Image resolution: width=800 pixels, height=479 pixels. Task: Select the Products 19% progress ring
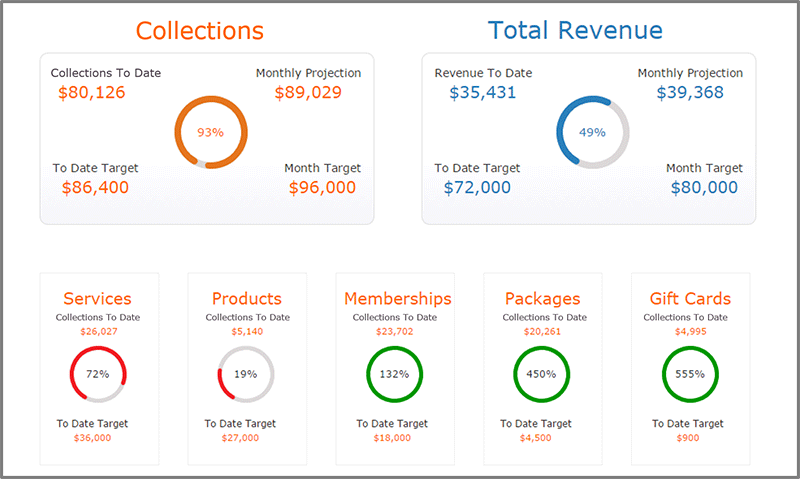(245, 374)
